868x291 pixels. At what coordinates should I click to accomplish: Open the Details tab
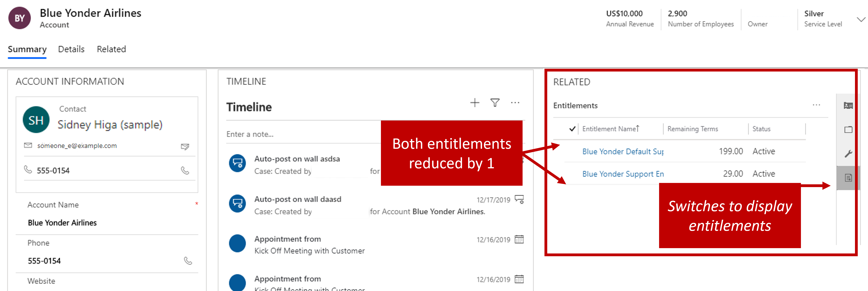pyautogui.click(x=71, y=49)
